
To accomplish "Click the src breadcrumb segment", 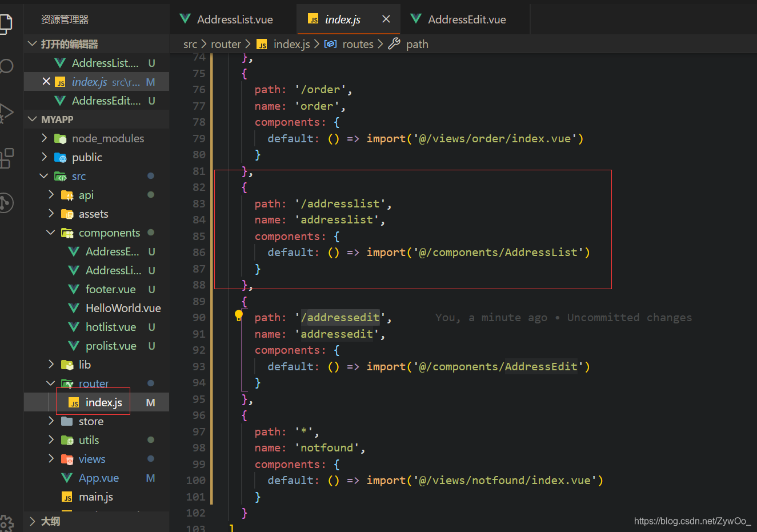I will pos(190,44).
